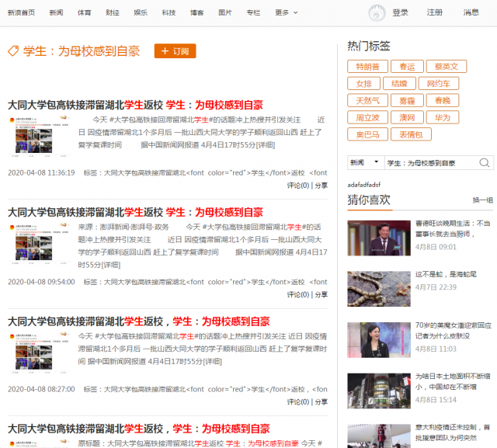Click 评论(0) under the 11:36:19 article
497x448 pixels.
pos(298,186)
